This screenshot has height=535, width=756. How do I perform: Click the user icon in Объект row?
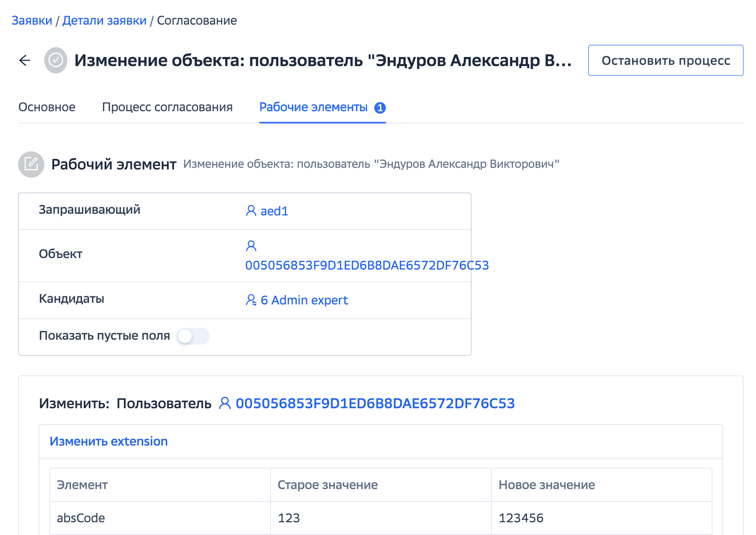[251, 246]
